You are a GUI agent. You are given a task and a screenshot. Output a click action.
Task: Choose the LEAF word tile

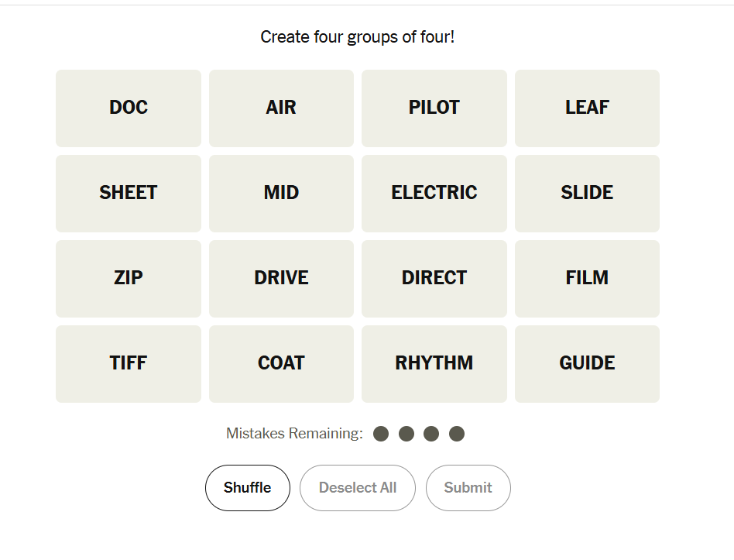587,108
